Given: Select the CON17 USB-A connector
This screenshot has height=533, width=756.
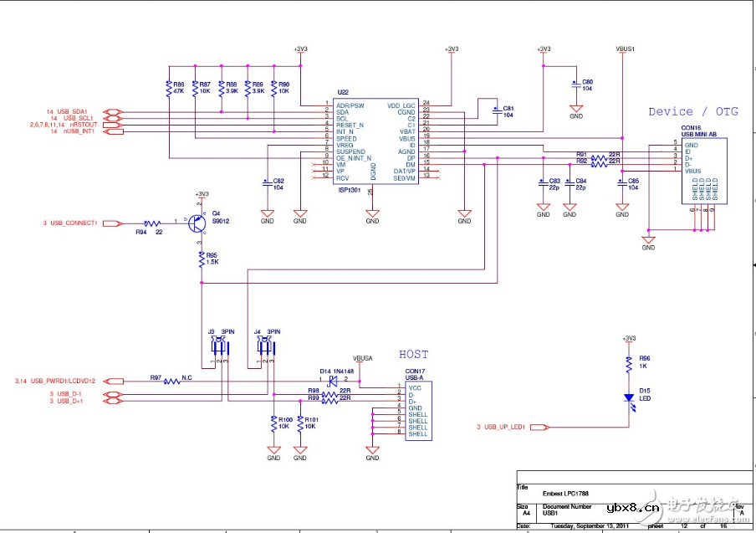Looking at the screenshot, I should [417, 410].
